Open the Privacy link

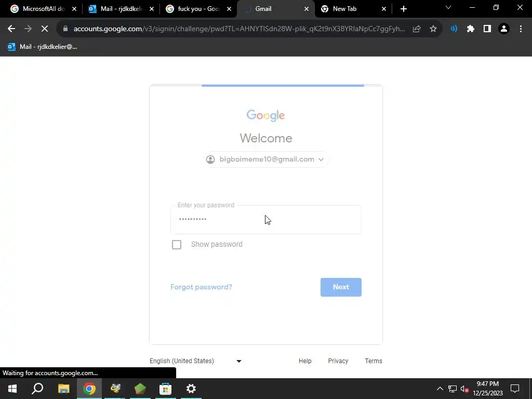click(x=338, y=361)
